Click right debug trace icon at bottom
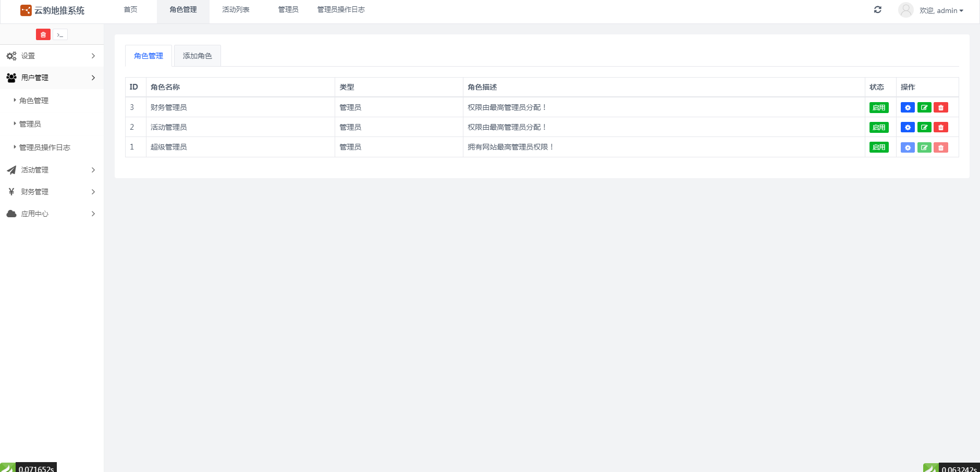Viewport: 980px width, 472px height. 931,468
